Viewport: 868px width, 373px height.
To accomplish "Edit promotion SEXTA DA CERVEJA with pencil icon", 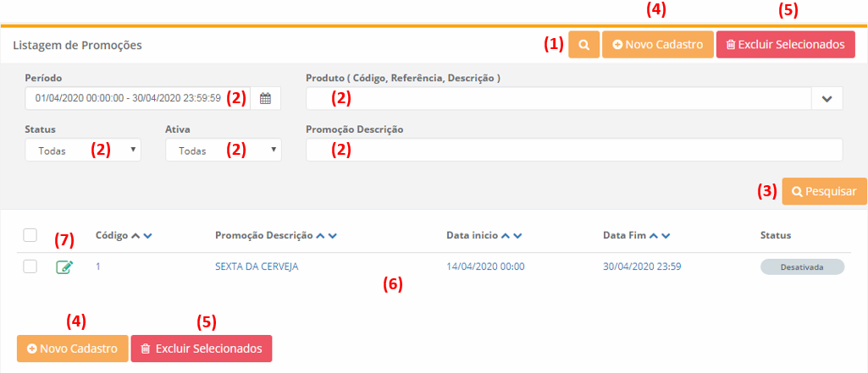I will (x=64, y=267).
